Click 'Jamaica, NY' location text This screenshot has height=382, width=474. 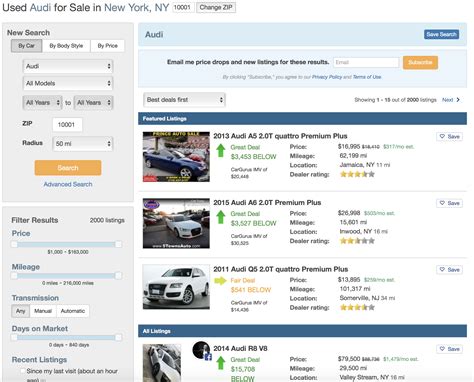357,165
